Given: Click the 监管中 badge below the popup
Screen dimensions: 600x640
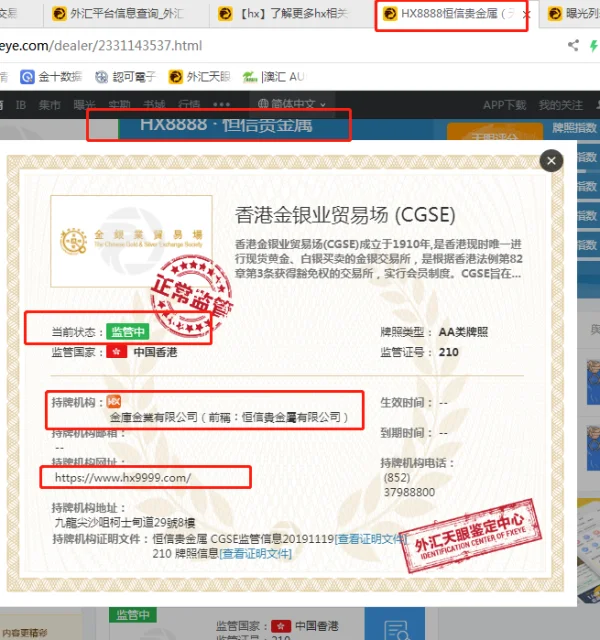Looking at the screenshot, I should coord(133,615).
